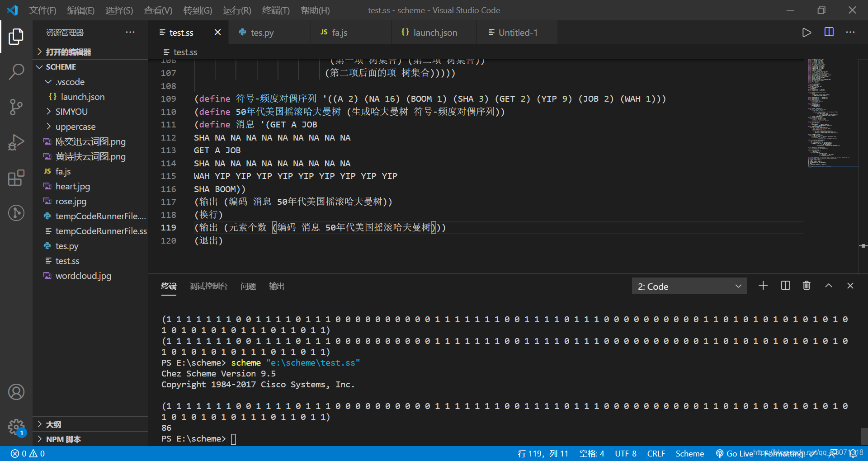Click errors and warnings count in status bar

pos(28,454)
